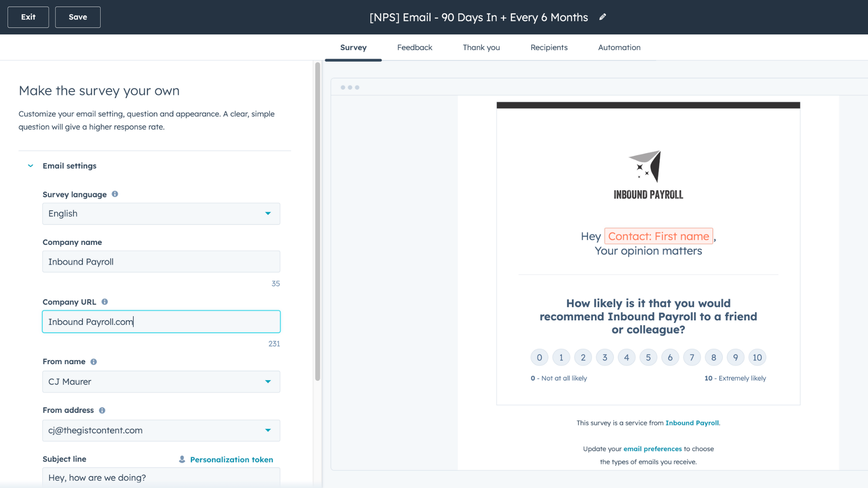Select rating 7 in the NPS scale
868x488 pixels.
click(692, 357)
